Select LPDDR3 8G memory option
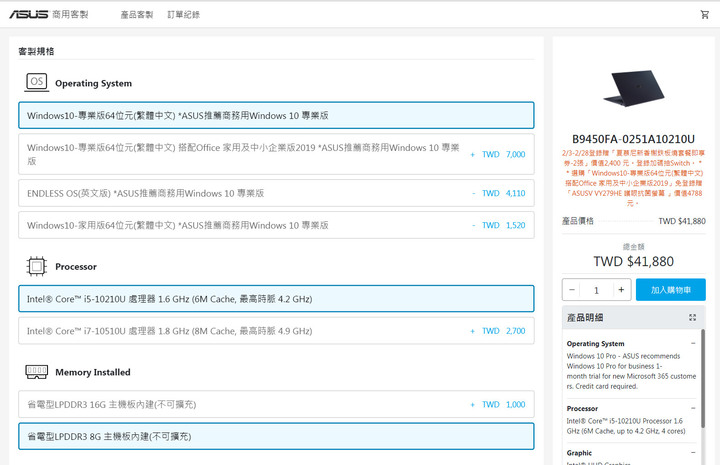 [x=276, y=437]
